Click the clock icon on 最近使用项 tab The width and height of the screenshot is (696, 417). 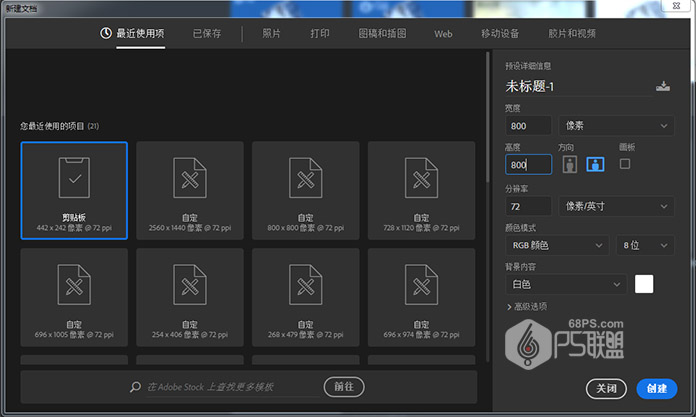[106, 33]
